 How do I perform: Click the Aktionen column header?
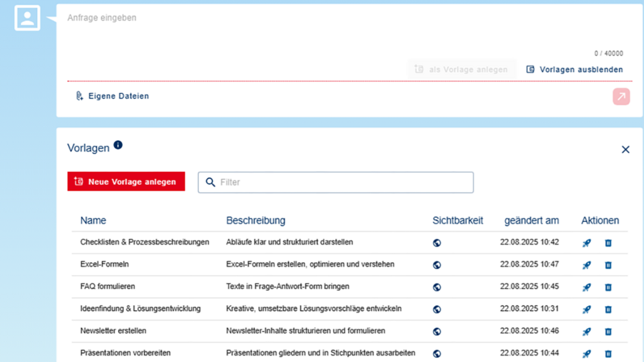pyautogui.click(x=600, y=221)
